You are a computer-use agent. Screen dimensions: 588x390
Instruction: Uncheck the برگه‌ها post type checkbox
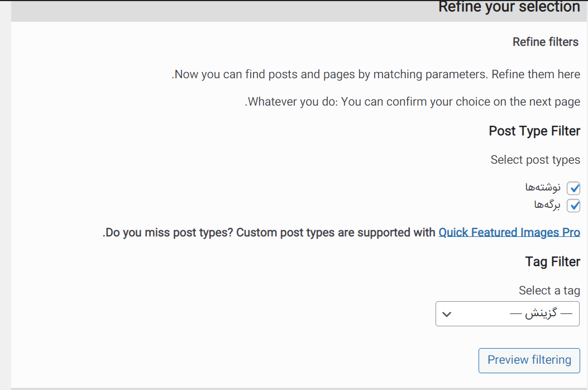(x=573, y=206)
